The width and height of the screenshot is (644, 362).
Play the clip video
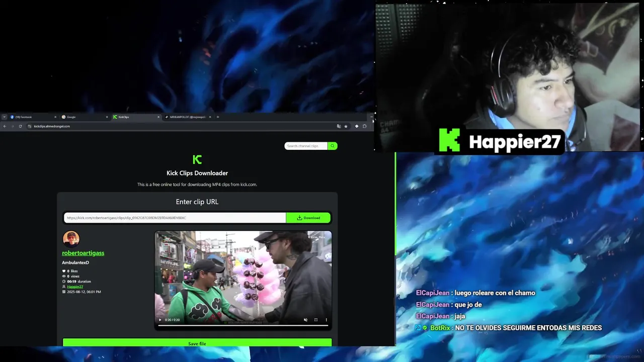click(160, 320)
